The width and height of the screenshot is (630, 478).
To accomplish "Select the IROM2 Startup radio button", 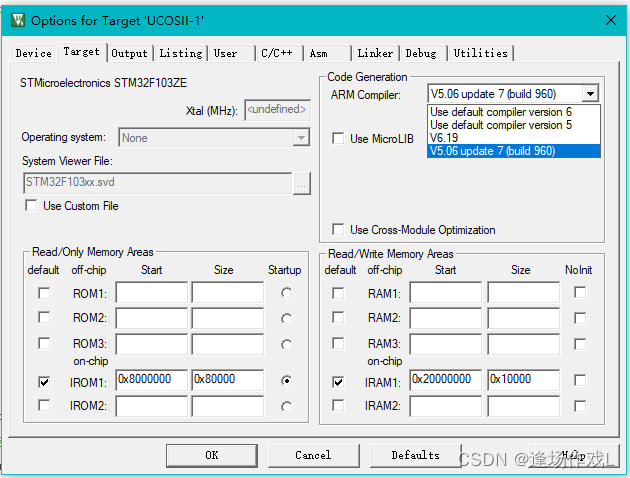I will 286,407.
